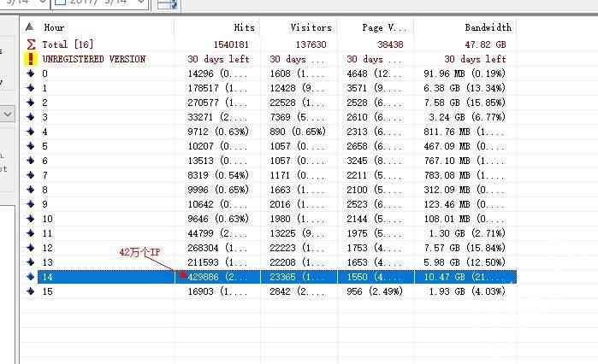This screenshot has width=598, height=364.
Task: Select bandwidth cell 7.58 GB (15.85%)
Action: tap(465, 103)
